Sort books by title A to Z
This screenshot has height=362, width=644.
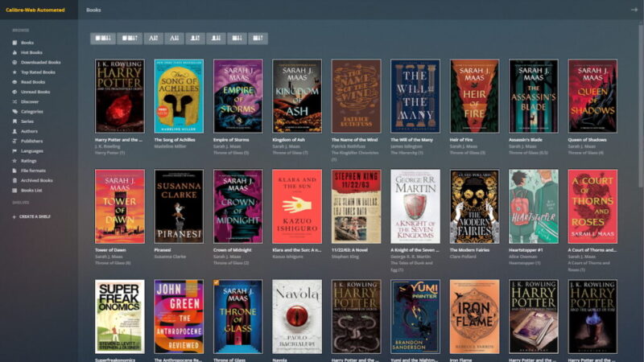[154, 39]
